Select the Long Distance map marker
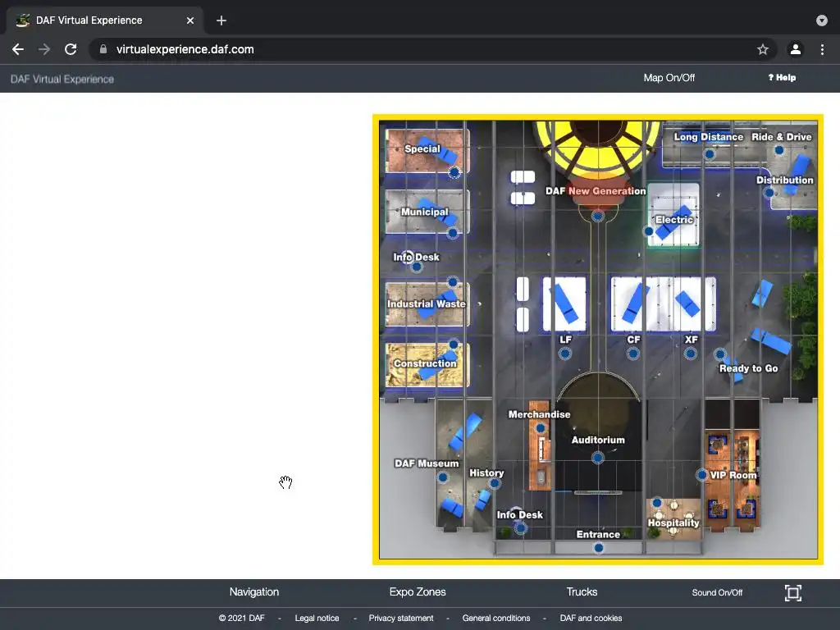Image resolution: width=840 pixels, height=630 pixels. pos(710,154)
